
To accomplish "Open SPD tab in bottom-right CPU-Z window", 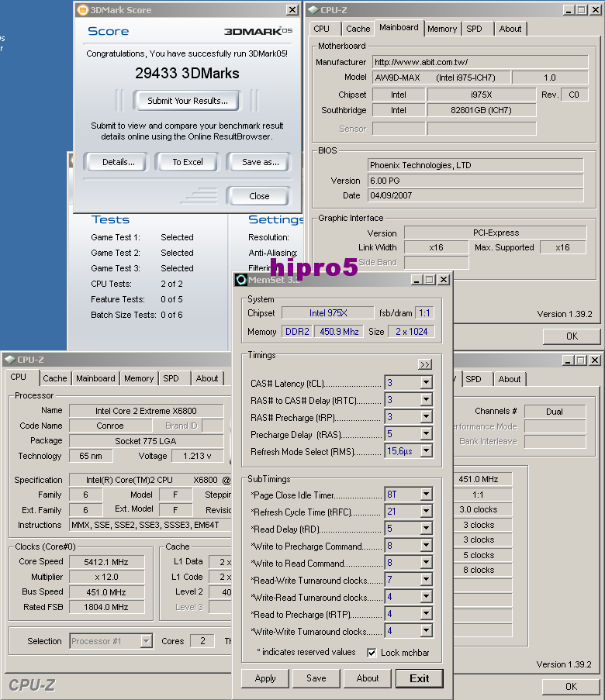I will coord(477,379).
